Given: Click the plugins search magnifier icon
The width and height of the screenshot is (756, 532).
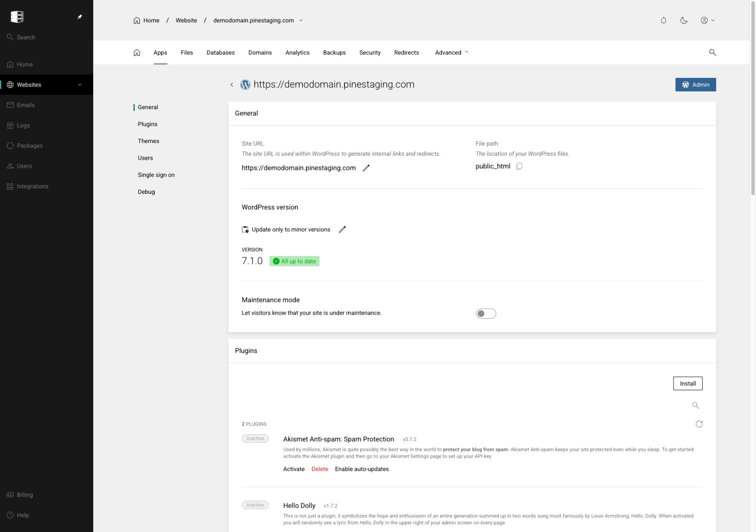Looking at the screenshot, I should click(x=695, y=405).
